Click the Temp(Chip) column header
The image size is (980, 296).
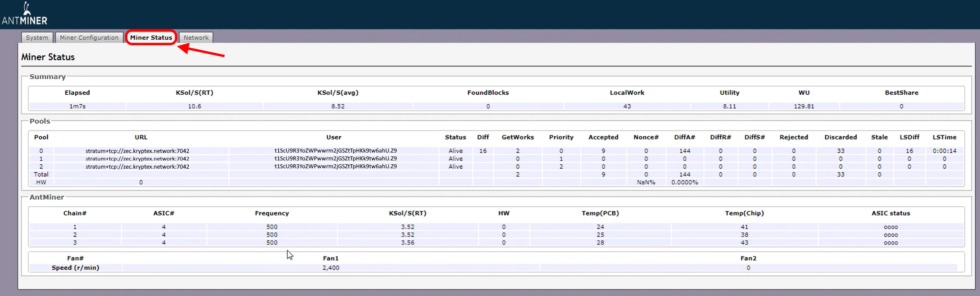click(744, 213)
